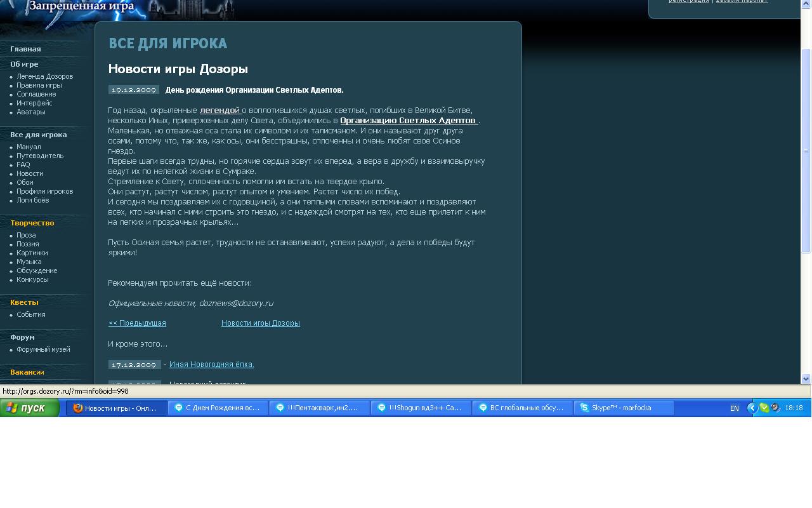This screenshot has height=508, width=812.
Task: Click the 18:18 system clock
Action: (x=794, y=408)
